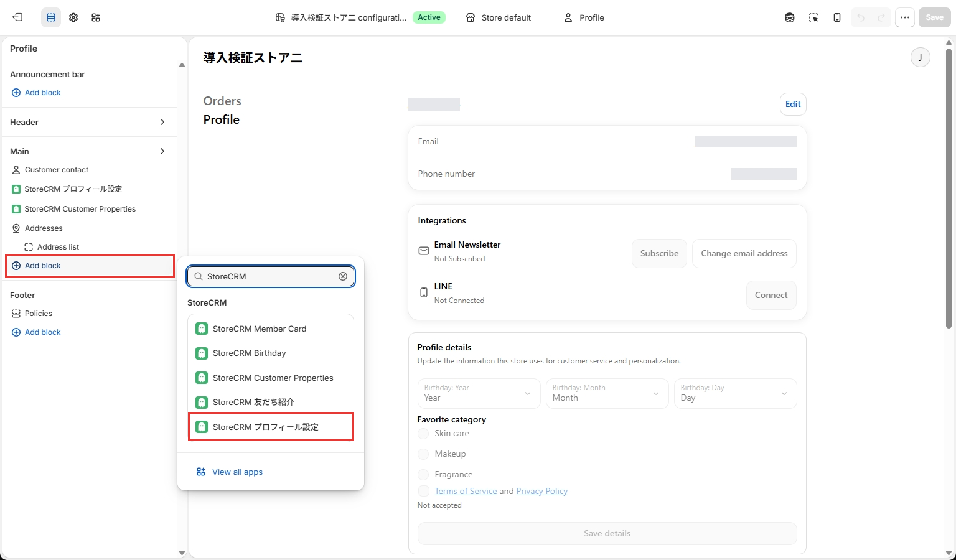Screen dimensions: 956x560
Task: Select the Sections panel icon
Action: pos(51,17)
